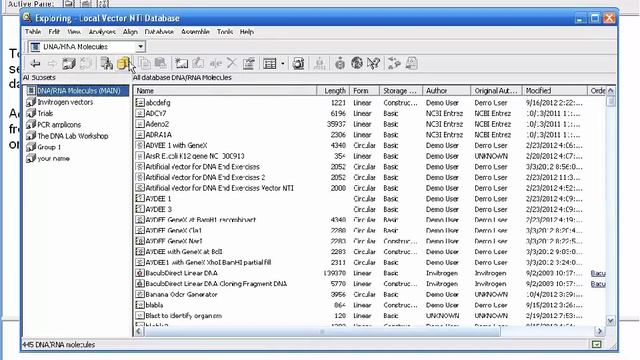Click the forward arrow toolbar icon
Screen dimensions: 640x360
tap(52, 63)
